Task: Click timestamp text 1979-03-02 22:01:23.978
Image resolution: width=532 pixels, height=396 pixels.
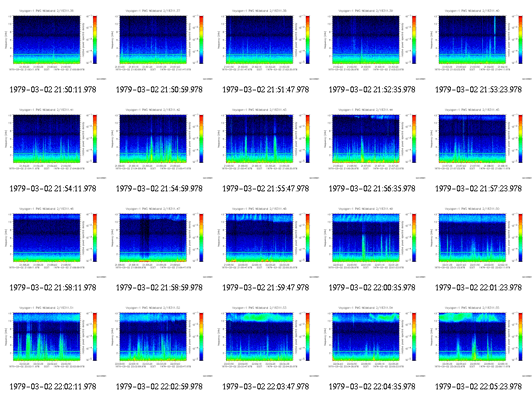Action: (x=478, y=288)
